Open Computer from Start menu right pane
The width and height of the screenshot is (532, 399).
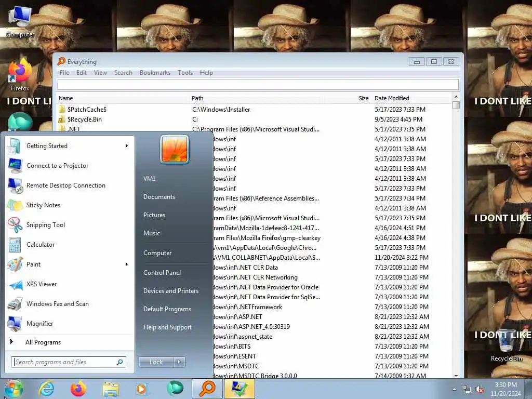(157, 253)
